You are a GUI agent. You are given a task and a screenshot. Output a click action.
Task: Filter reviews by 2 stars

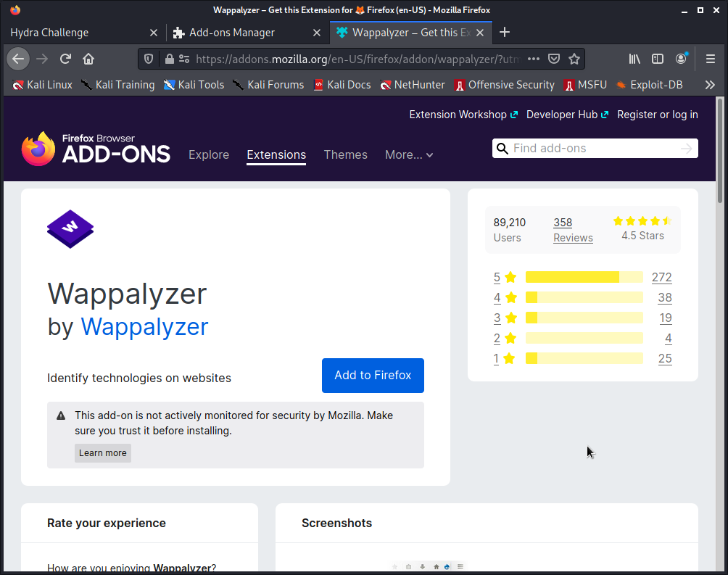pos(505,338)
